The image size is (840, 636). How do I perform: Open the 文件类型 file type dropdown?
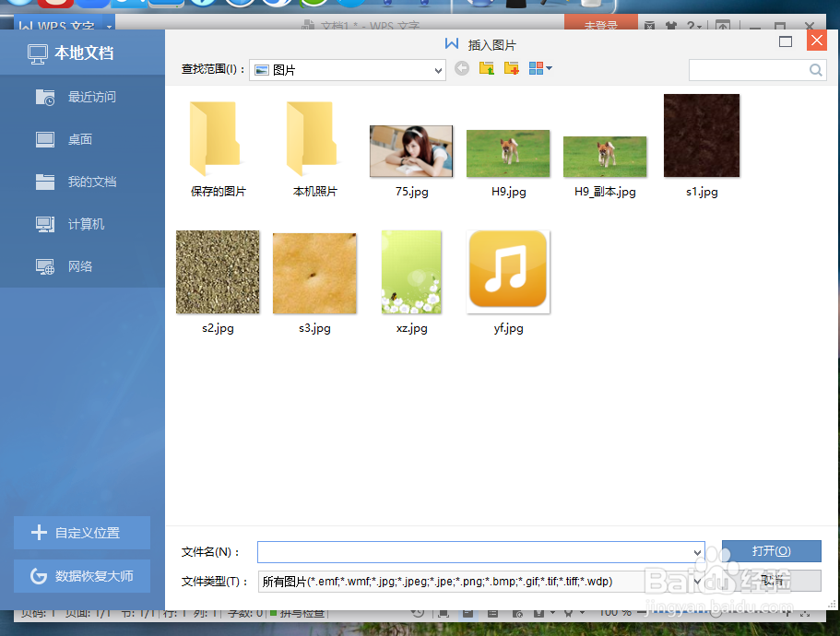pos(698,582)
